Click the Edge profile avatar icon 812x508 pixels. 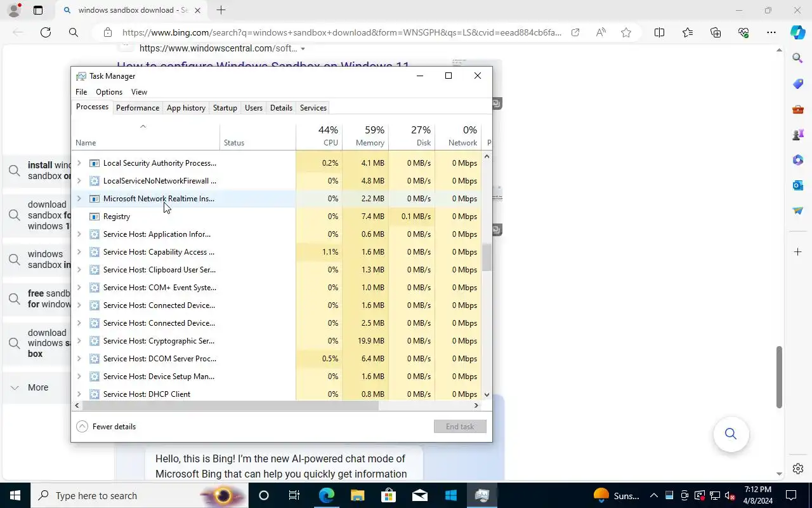click(14, 10)
